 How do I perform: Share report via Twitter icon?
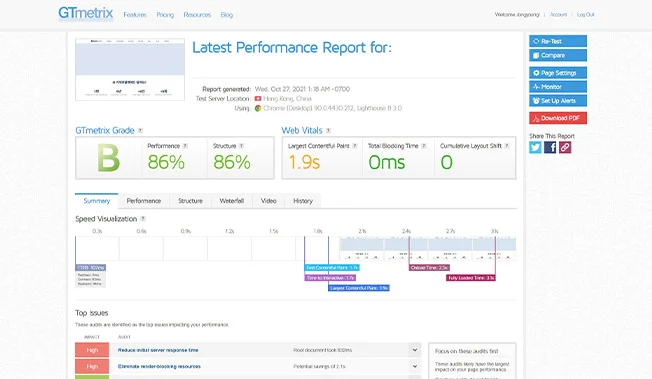535,147
